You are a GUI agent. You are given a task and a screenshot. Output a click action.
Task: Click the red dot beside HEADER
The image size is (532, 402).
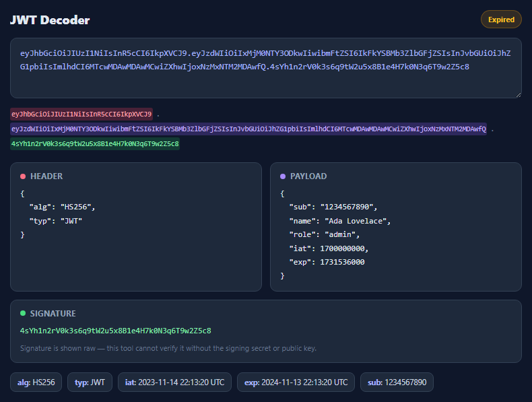point(23,176)
